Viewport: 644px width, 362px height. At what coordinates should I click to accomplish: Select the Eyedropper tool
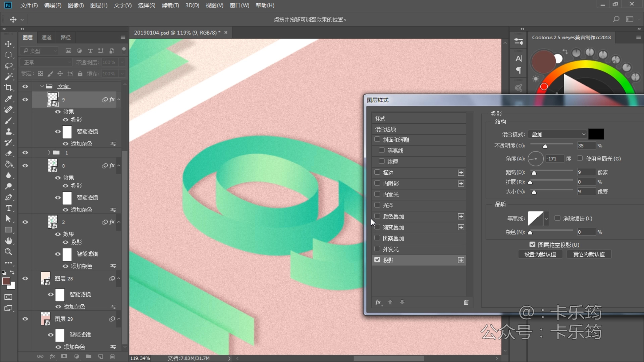click(8, 99)
